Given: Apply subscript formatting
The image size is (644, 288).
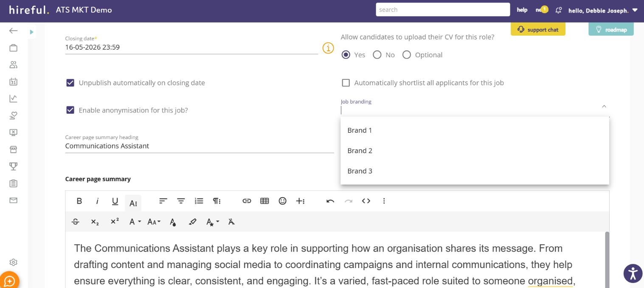Looking at the screenshot, I should pyautogui.click(x=95, y=221).
